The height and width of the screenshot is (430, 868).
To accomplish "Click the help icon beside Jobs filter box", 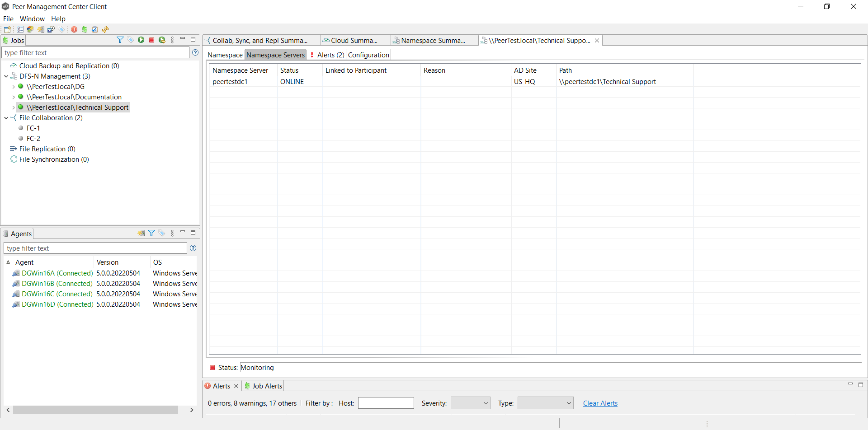I will click(195, 52).
